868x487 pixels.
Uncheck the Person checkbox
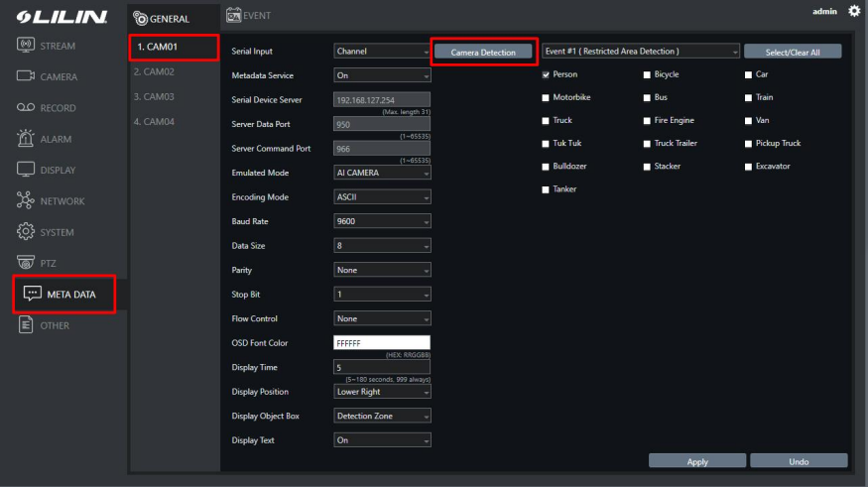546,74
